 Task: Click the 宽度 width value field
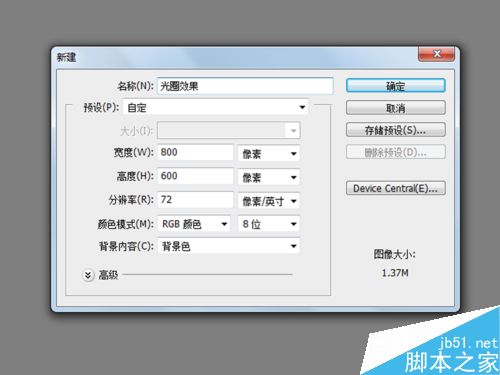click(195, 152)
